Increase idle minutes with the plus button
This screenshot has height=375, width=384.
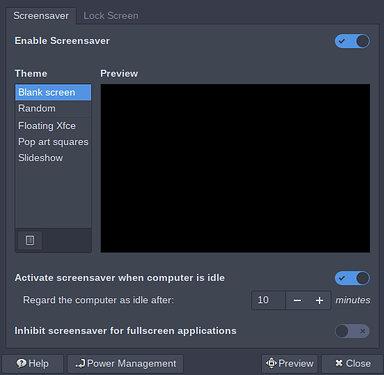[319, 300]
